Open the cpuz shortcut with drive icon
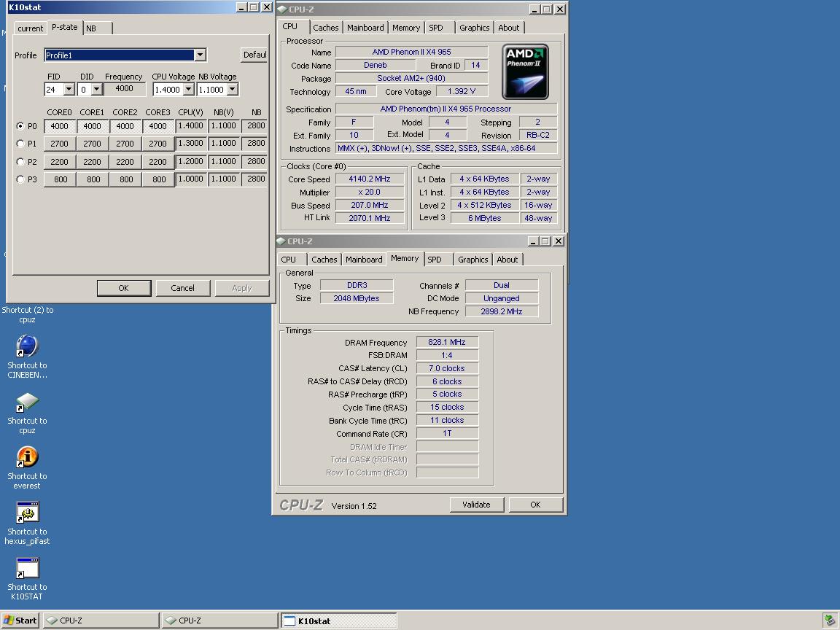The height and width of the screenshot is (630, 840). (x=27, y=402)
